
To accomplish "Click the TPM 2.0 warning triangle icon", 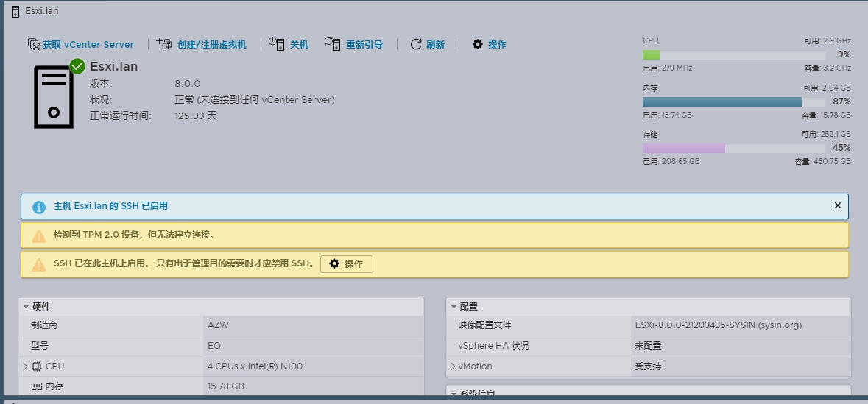I will [x=39, y=235].
